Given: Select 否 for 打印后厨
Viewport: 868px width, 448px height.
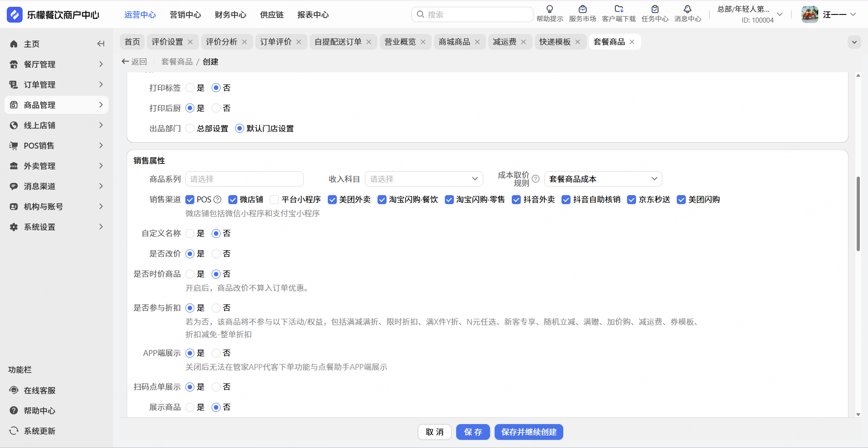Looking at the screenshot, I should [x=216, y=108].
